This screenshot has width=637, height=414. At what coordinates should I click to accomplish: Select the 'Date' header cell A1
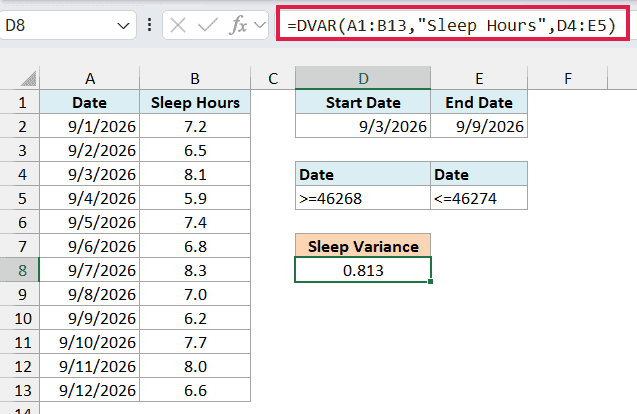pyautogui.click(x=90, y=102)
